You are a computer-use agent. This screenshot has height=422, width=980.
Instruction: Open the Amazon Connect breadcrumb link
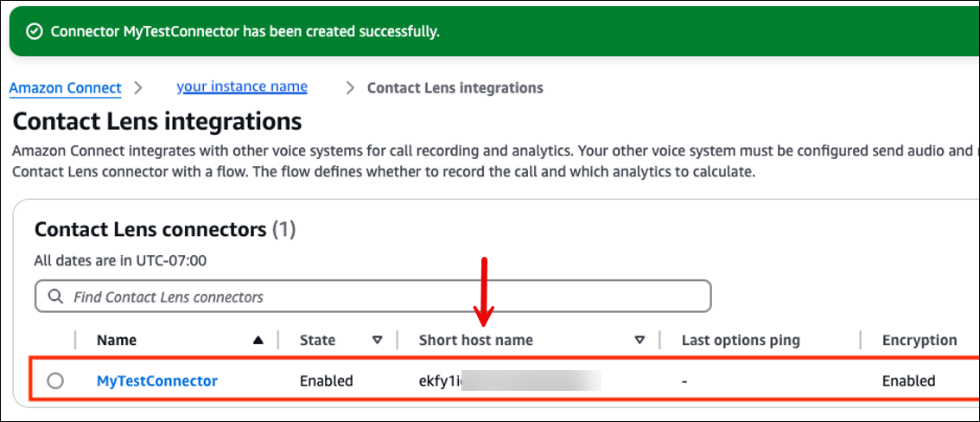tap(66, 88)
